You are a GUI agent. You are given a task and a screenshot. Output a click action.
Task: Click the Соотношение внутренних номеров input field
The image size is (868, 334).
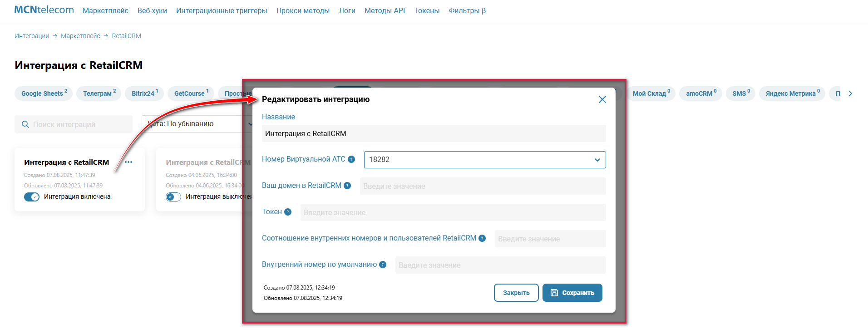(x=550, y=239)
